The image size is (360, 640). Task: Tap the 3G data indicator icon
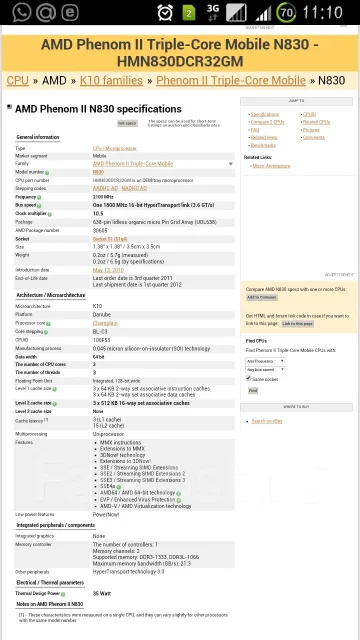[x=213, y=13]
